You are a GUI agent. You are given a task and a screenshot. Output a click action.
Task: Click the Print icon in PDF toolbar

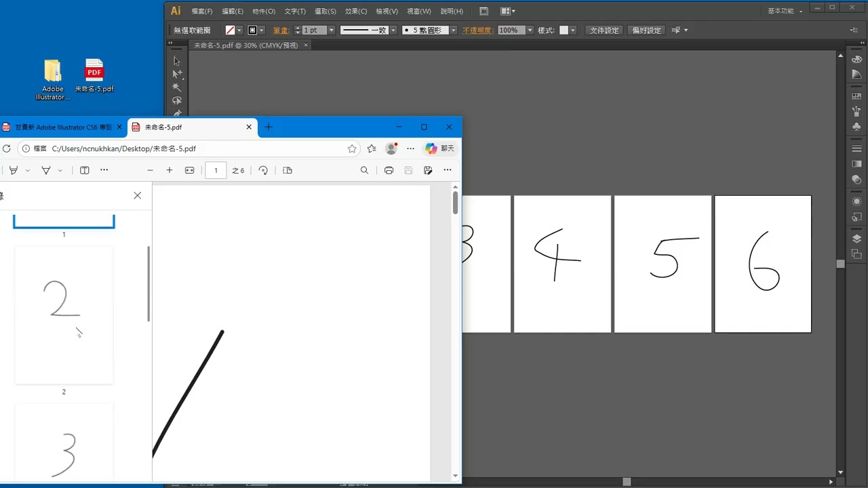[x=389, y=170]
